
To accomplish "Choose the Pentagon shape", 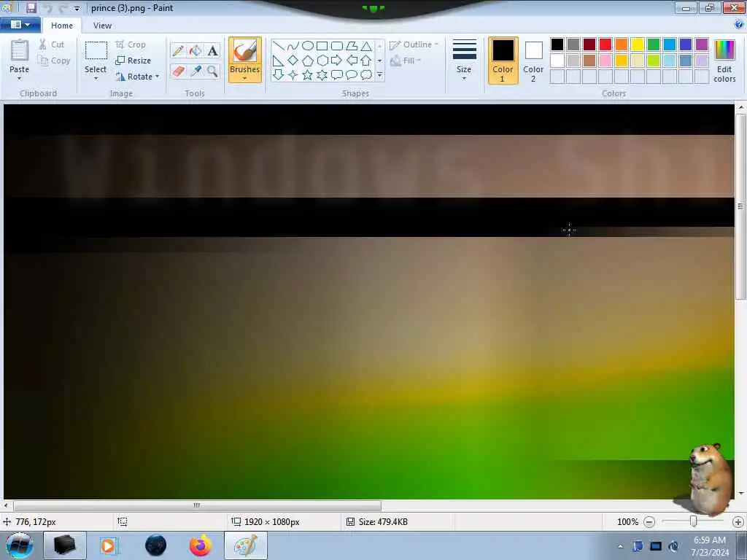I will click(308, 61).
